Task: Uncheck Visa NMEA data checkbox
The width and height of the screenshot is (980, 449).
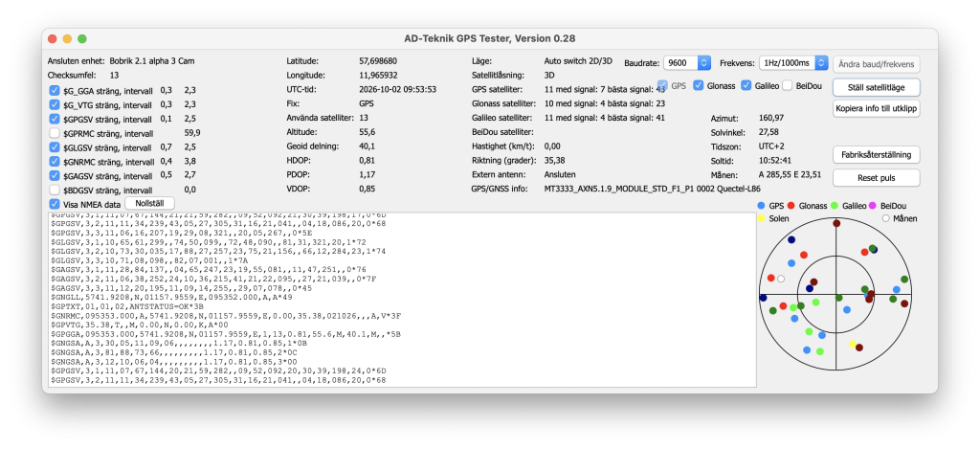Action: 55,204
